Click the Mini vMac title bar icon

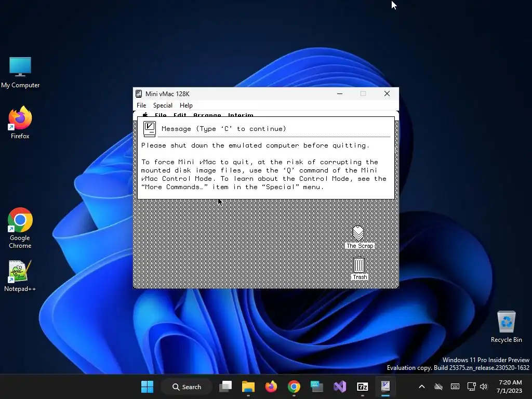click(139, 94)
